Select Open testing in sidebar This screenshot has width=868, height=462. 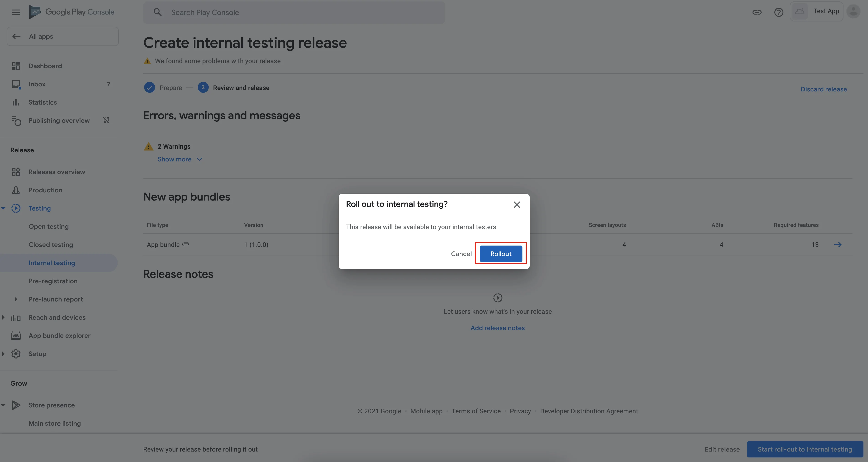pos(48,226)
